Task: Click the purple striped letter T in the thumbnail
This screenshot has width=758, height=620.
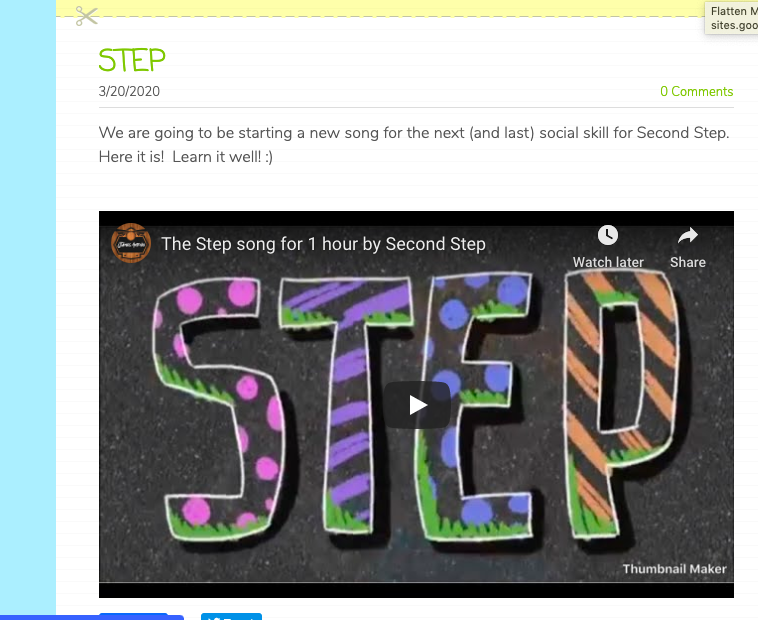Action: (346, 404)
